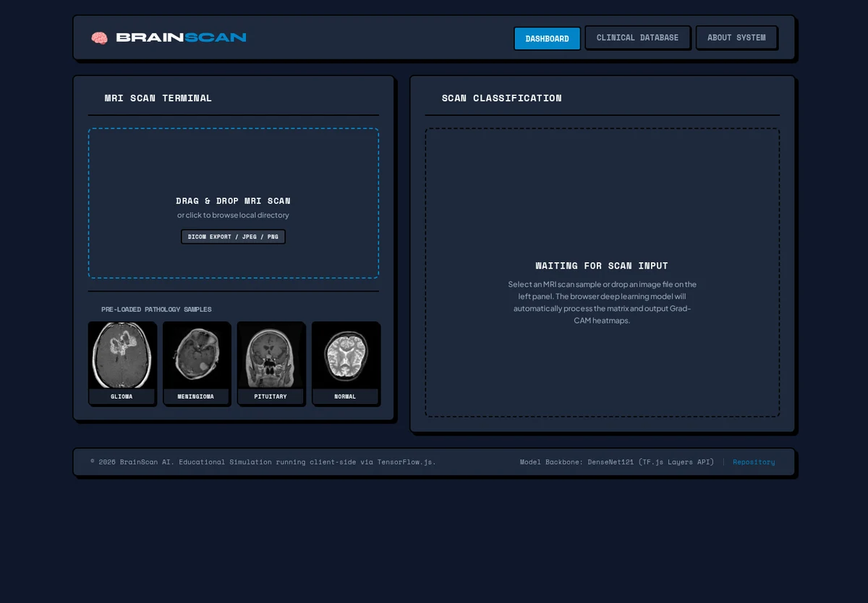The width and height of the screenshot is (868, 603).
Task: Click the MENINGIOMA label under the thumbnail
Action: coord(196,397)
